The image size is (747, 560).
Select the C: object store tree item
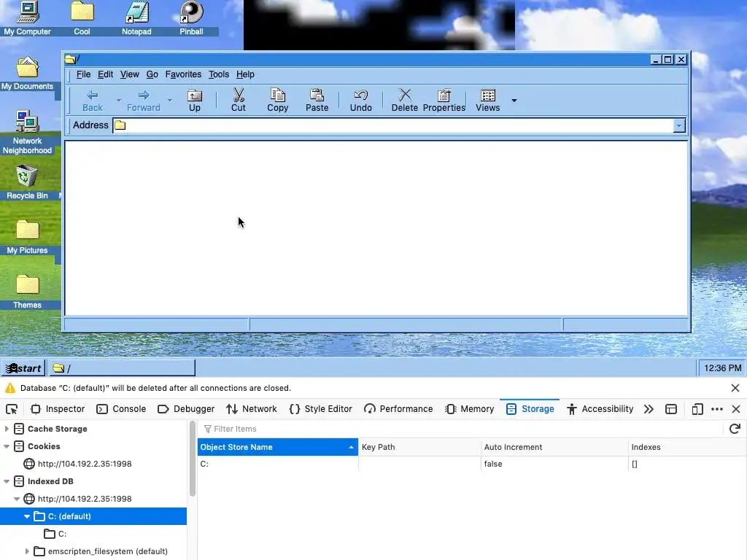pos(55,534)
